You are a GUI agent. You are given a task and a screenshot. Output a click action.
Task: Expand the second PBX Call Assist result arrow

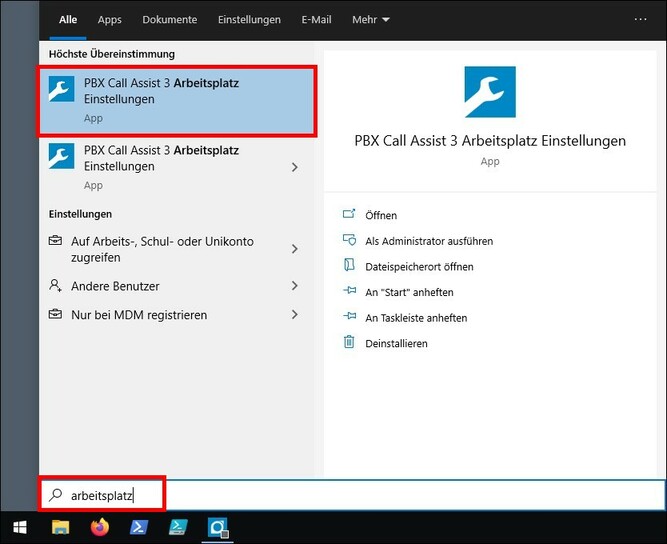pos(294,167)
